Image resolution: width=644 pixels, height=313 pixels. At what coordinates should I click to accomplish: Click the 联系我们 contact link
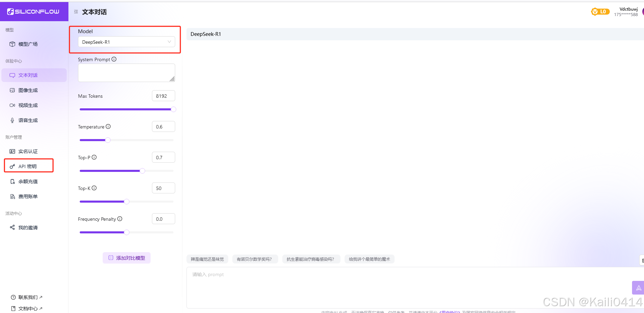point(27,297)
